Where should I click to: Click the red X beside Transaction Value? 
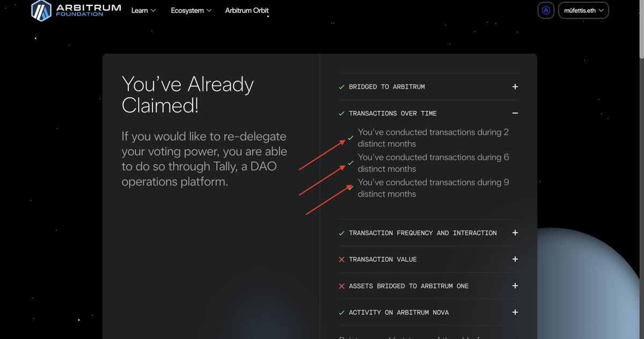[342, 259]
